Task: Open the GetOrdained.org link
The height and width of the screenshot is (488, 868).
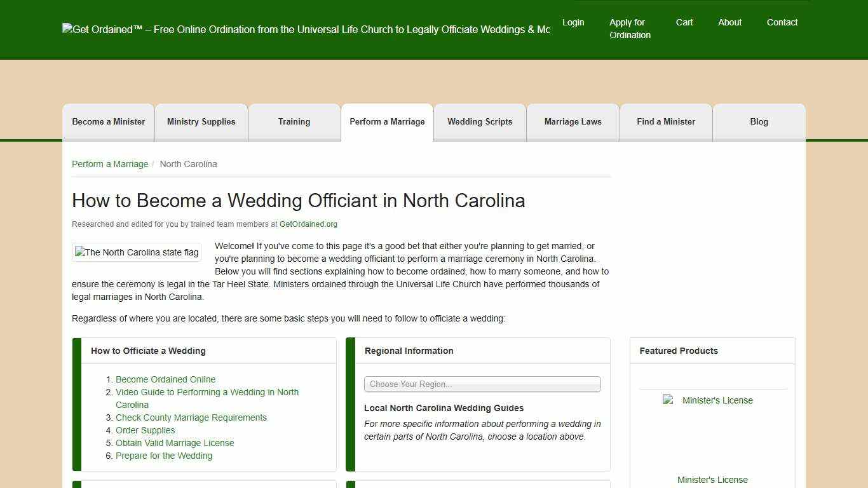Action: tap(308, 224)
